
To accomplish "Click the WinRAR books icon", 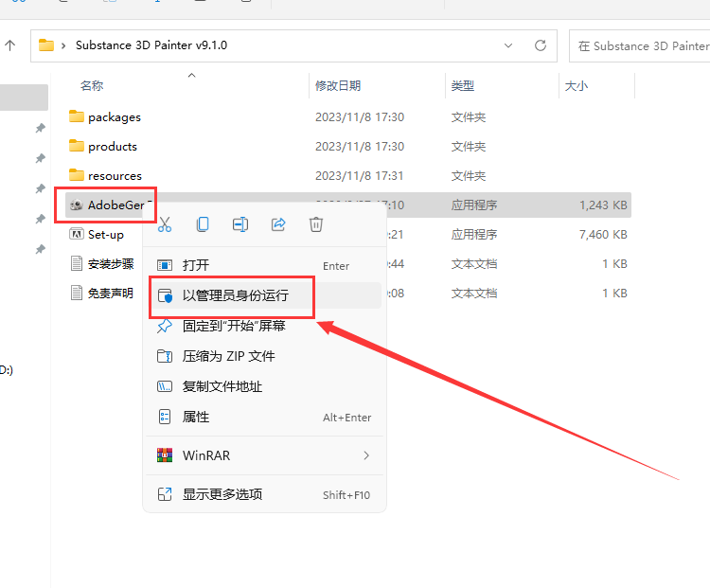I will tap(165, 454).
